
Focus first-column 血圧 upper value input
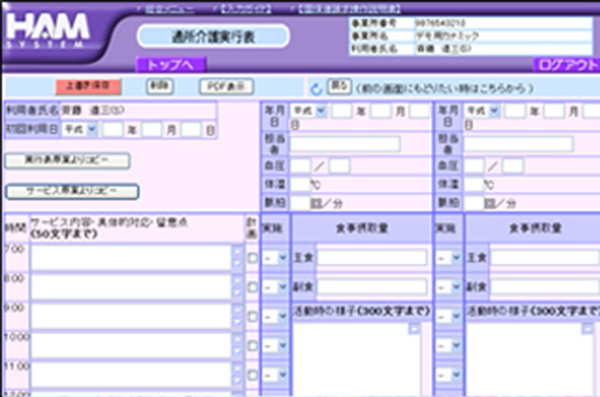point(300,166)
